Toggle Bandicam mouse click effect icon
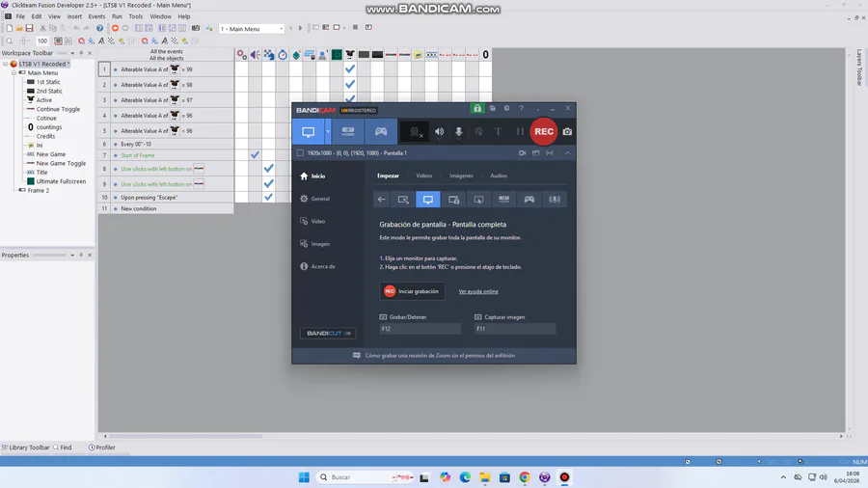 coord(478,132)
